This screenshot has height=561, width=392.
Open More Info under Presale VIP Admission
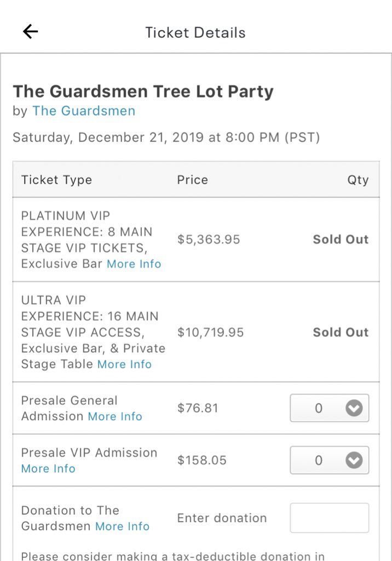point(48,469)
